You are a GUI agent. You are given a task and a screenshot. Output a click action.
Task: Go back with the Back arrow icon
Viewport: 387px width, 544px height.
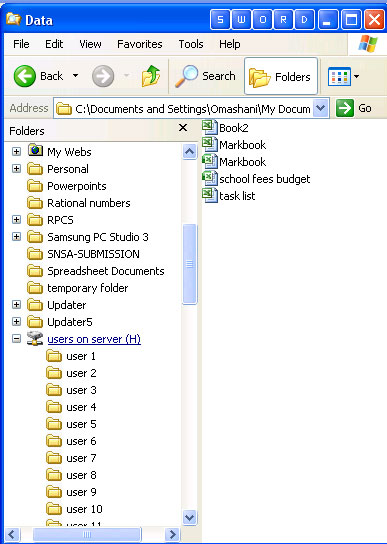(24, 76)
